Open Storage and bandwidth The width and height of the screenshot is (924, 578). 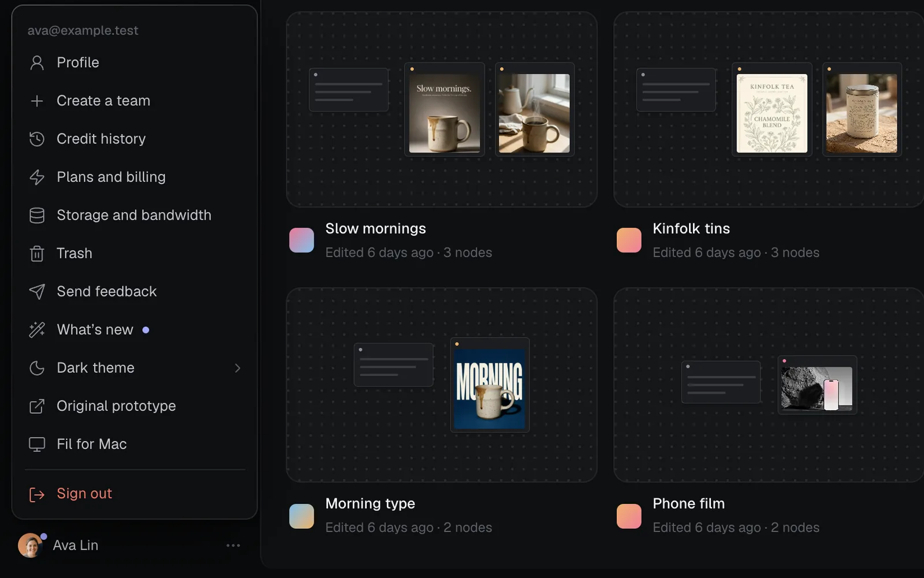[135, 215]
